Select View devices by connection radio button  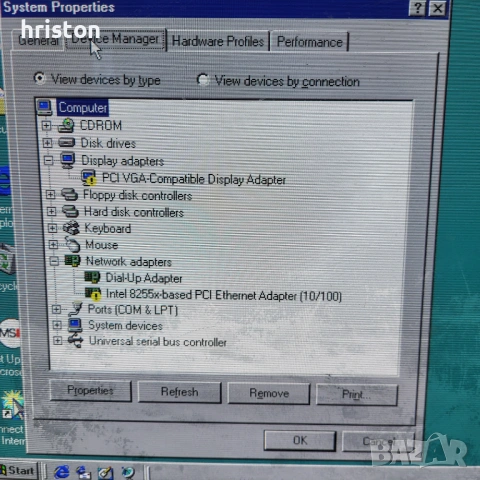coord(203,80)
